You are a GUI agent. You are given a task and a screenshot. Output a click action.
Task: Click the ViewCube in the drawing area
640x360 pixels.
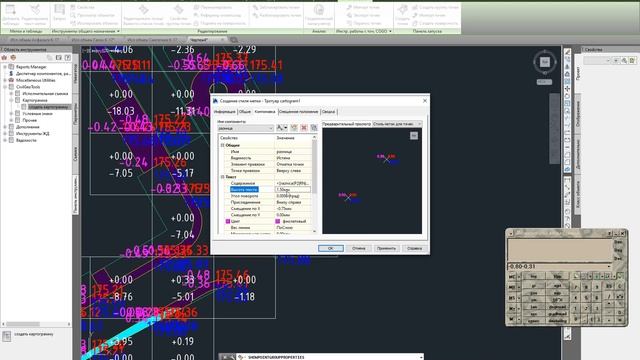click(544, 62)
